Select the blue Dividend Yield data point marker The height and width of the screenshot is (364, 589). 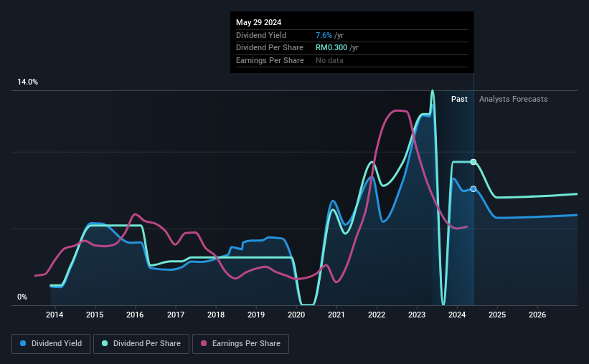click(473, 188)
